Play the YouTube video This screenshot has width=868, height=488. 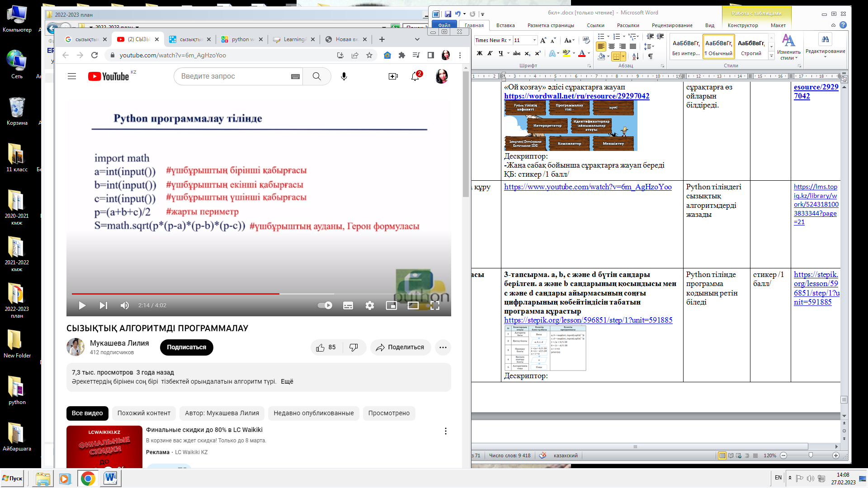click(x=82, y=305)
